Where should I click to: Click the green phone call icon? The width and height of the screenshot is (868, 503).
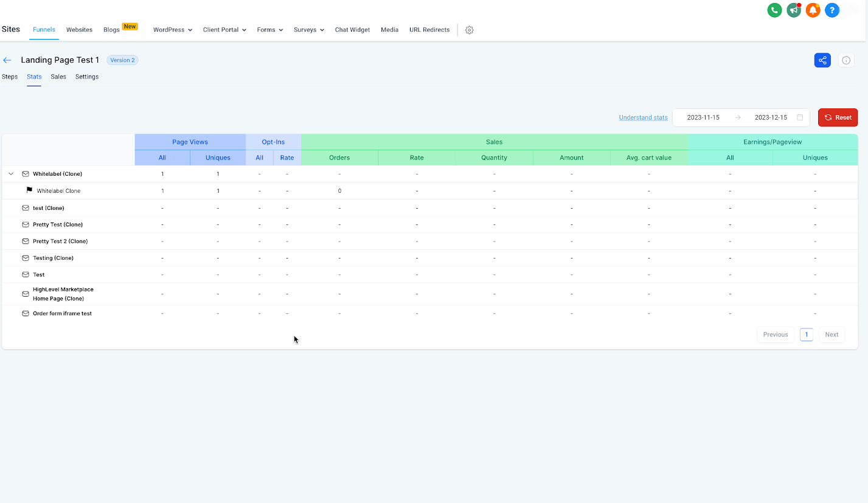click(774, 10)
